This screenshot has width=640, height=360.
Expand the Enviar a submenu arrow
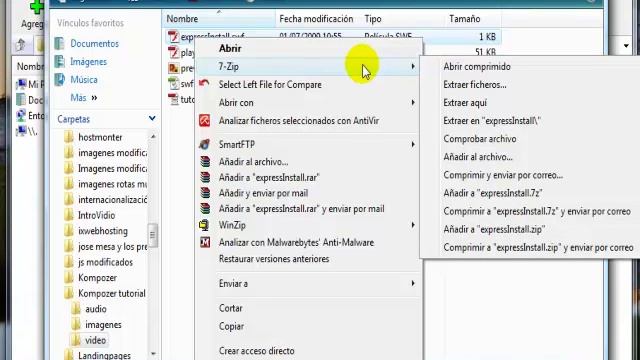click(x=413, y=283)
